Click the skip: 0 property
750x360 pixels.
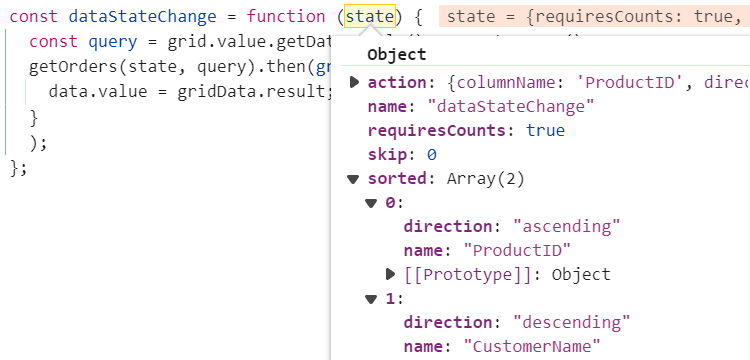(402, 154)
